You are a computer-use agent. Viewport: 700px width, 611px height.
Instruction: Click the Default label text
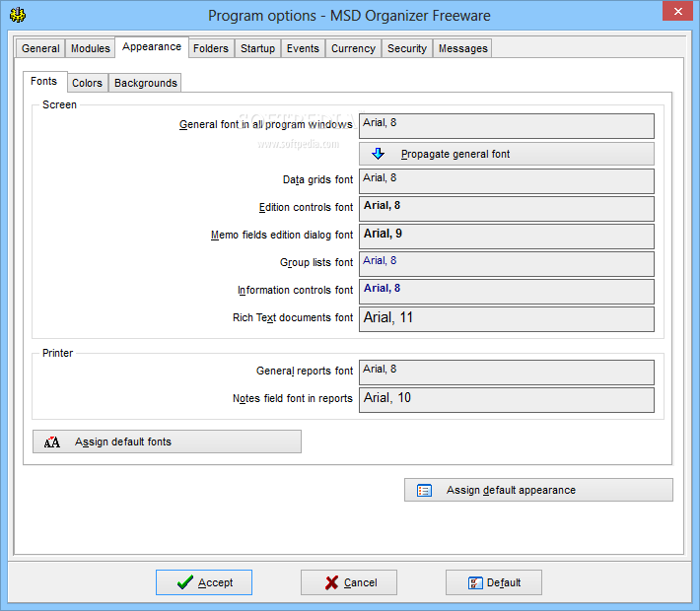(504, 582)
